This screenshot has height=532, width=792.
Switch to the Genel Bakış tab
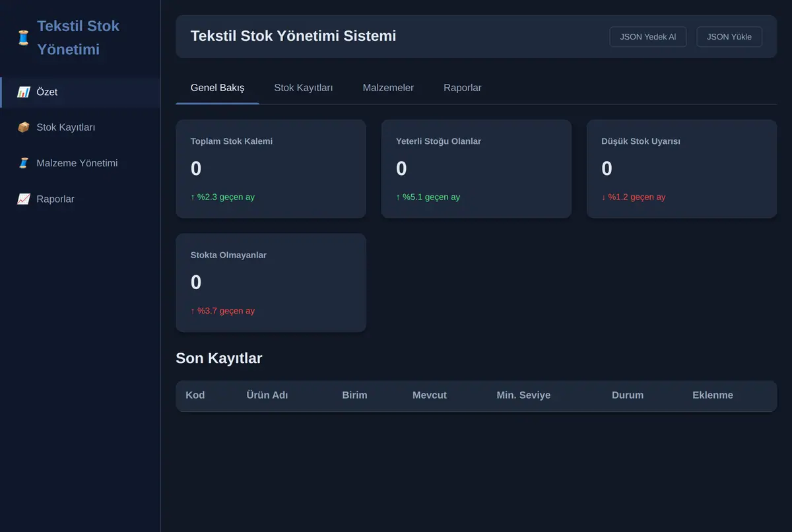217,88
